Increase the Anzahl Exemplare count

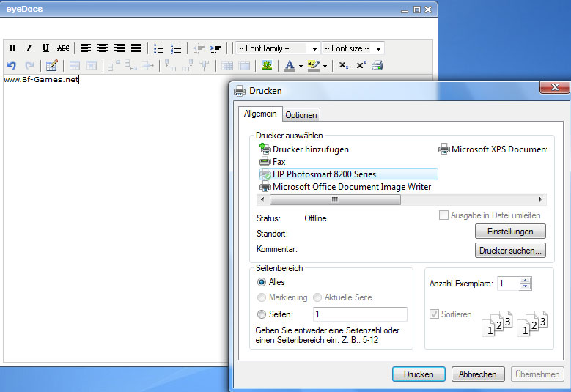(x=525, y=280)
